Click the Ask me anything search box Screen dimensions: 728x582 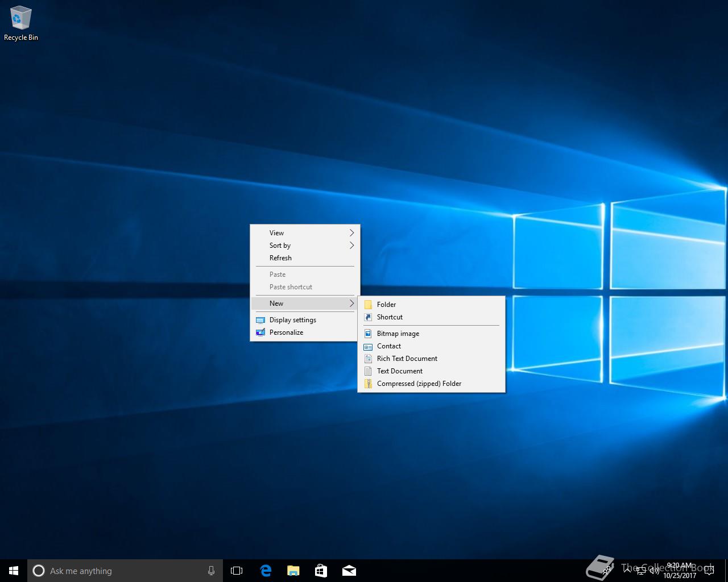(125, 571)
